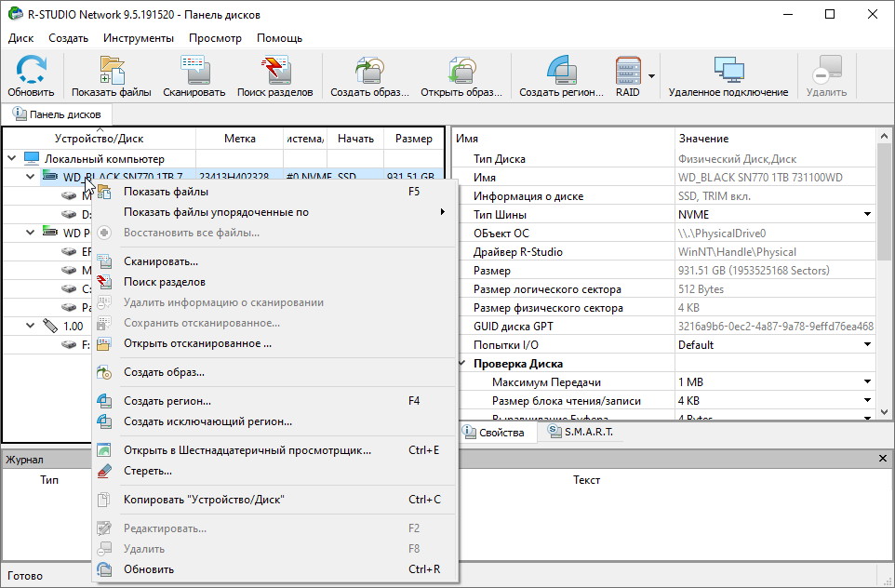Viewport: 895px width, 588px height.
Task: Click the properties panel scrollbar down arrow
Action: tap(884, 411)
